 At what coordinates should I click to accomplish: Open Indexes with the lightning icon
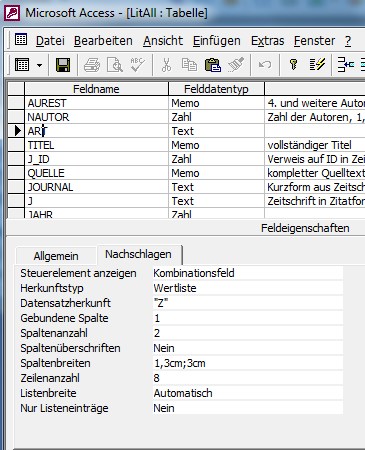click(x=317, y=65)
